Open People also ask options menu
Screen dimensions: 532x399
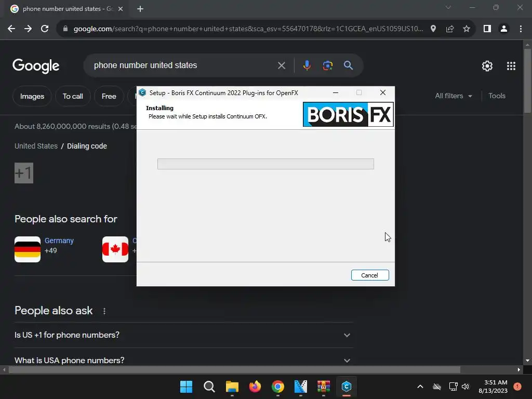click(x=104, y=311)
